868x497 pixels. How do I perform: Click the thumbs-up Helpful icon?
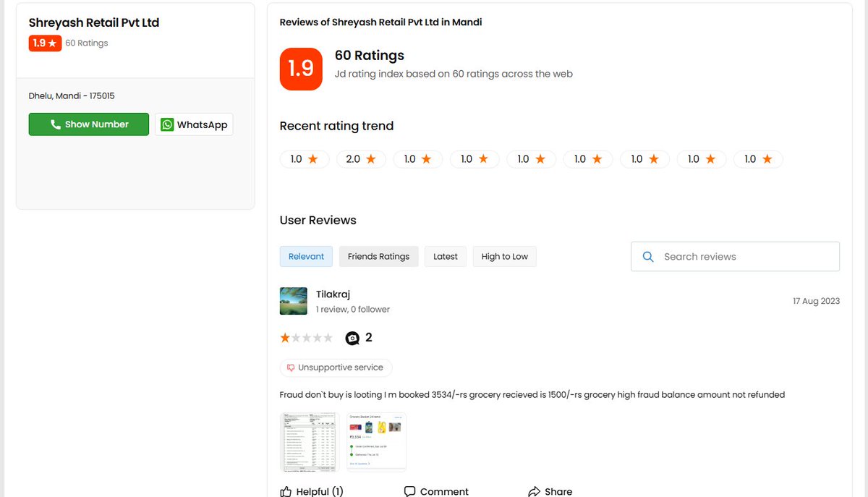(286, 491)
